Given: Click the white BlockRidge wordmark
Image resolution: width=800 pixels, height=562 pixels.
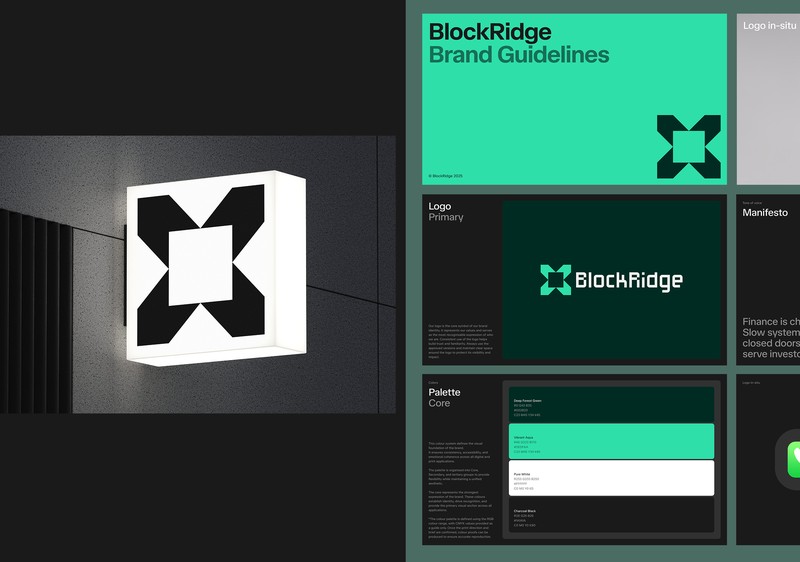Looking at the screenshot, I should click(x=629, y=280).
